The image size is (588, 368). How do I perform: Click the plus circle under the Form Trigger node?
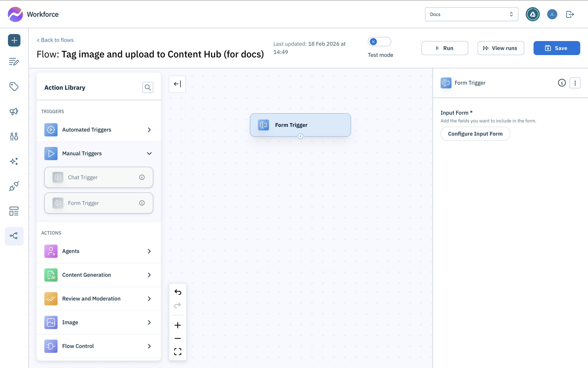coord(300,136)
